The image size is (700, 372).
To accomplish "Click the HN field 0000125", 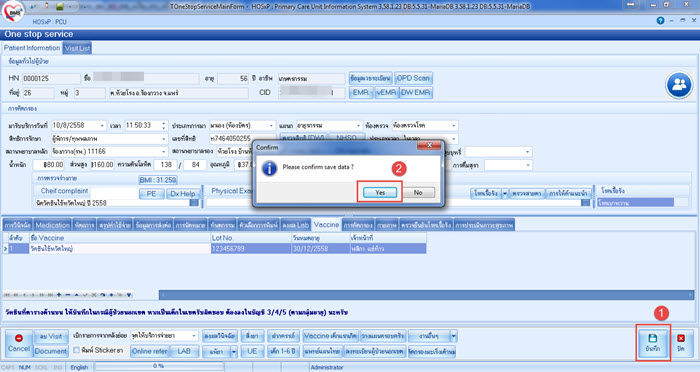I will point(51,79).
